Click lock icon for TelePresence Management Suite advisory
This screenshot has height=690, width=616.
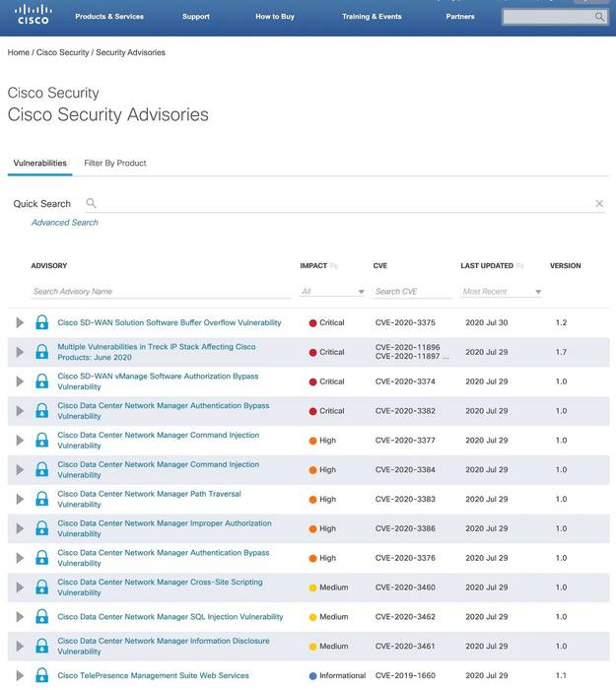[41, 675]
